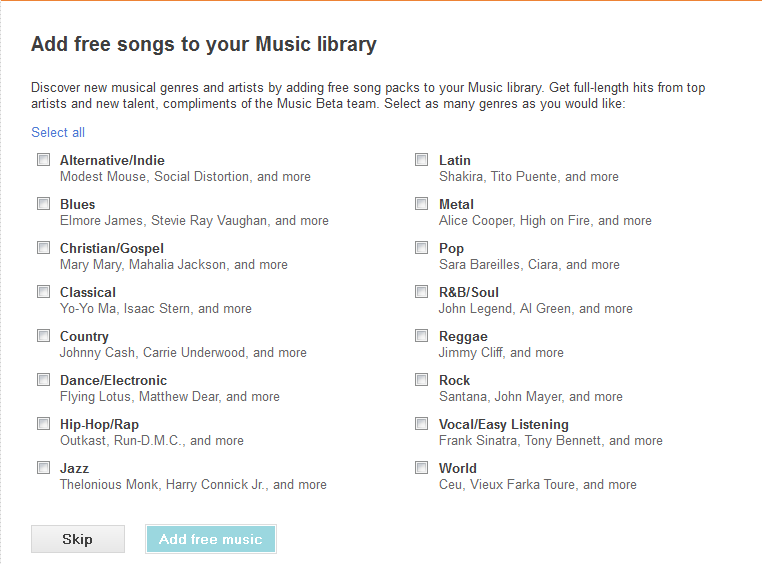Image resolution: width=762 pixels, height=564 pixels.
Task: Check the Reggae genre checkbox
Action: click(x=422, y=336)
